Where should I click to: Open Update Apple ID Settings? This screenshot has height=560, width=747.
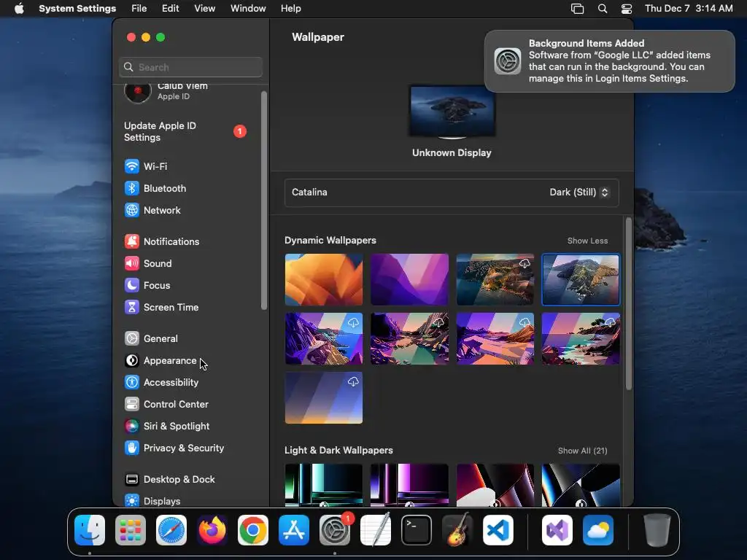[x=185, y=131]
